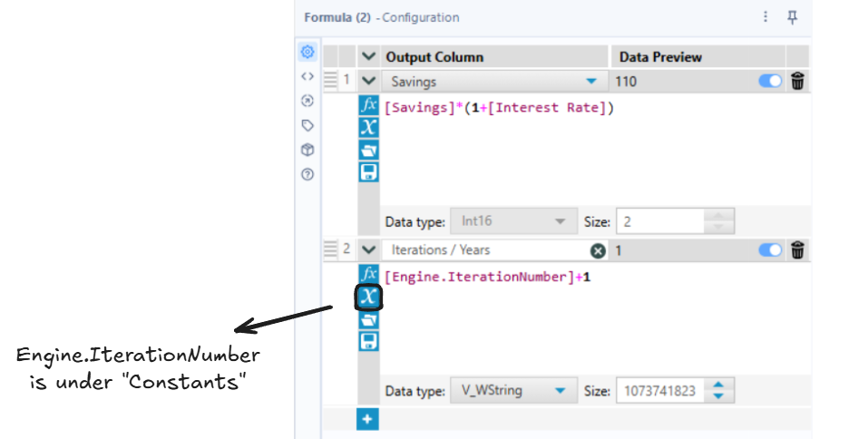Open the XML view angle-brackets icon
The image size is (868, 439).
[307, 76]
